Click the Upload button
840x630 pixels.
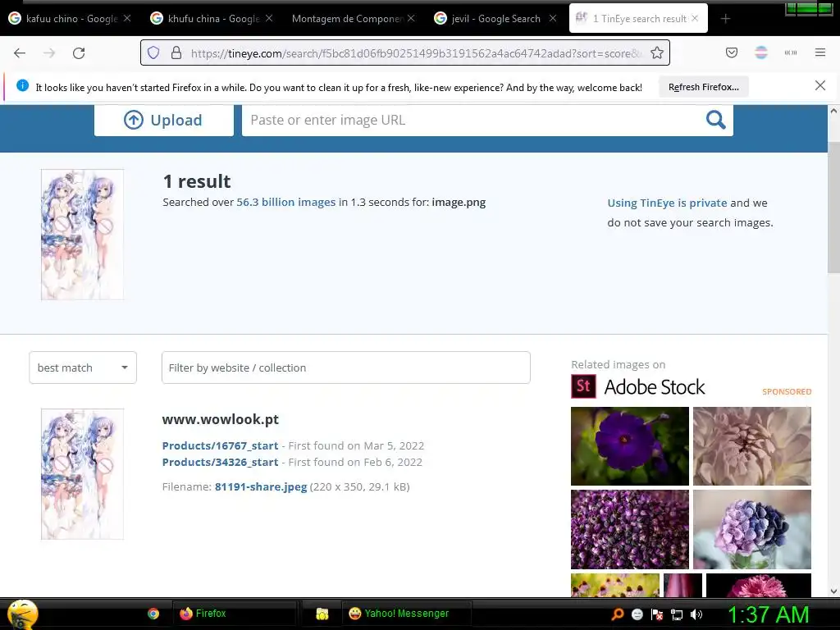[164, 120]
